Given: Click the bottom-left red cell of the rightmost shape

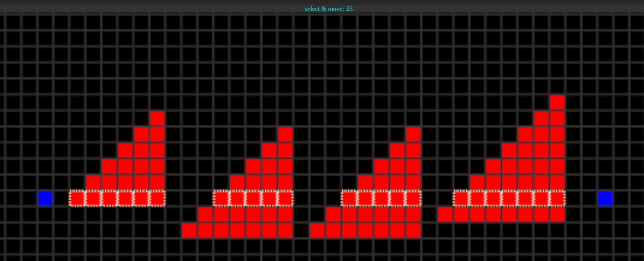Looking at the screenshot, I should tap(445, 214).
